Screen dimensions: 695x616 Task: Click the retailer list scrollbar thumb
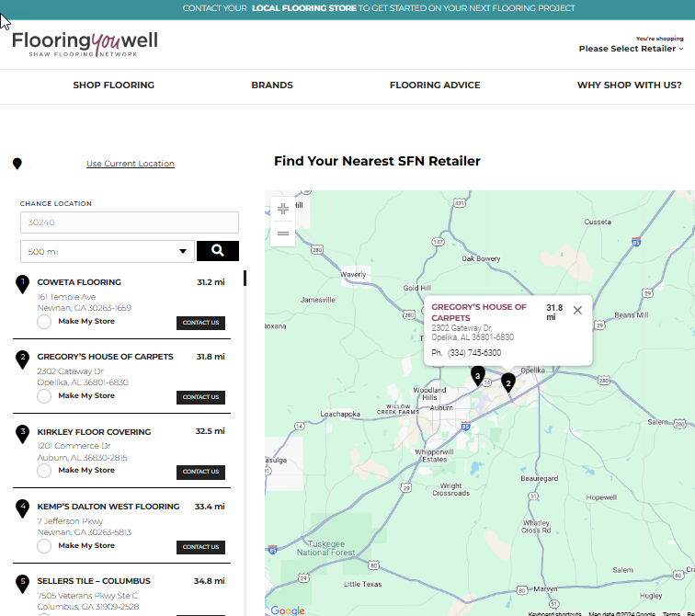coord(245,279)
